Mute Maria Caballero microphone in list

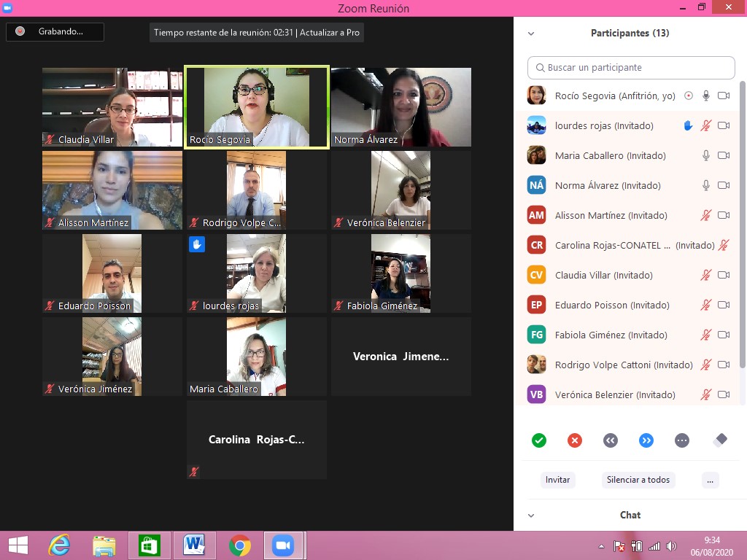706,156
